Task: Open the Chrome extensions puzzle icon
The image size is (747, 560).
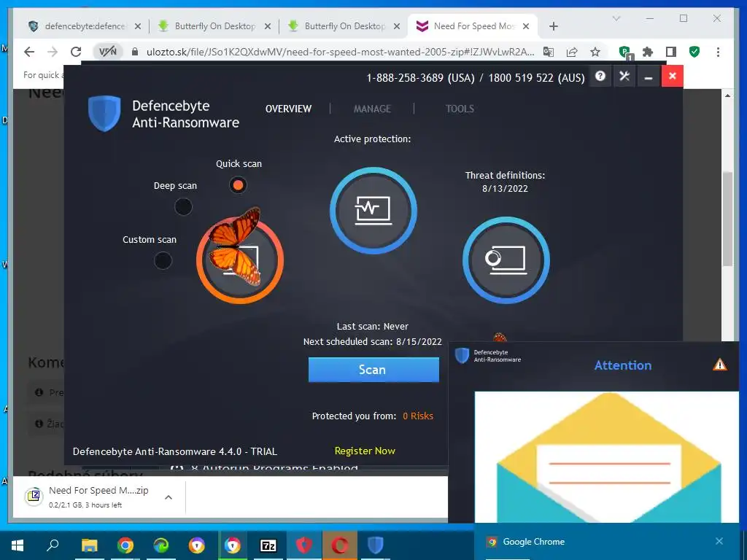Action: [648, 52]
